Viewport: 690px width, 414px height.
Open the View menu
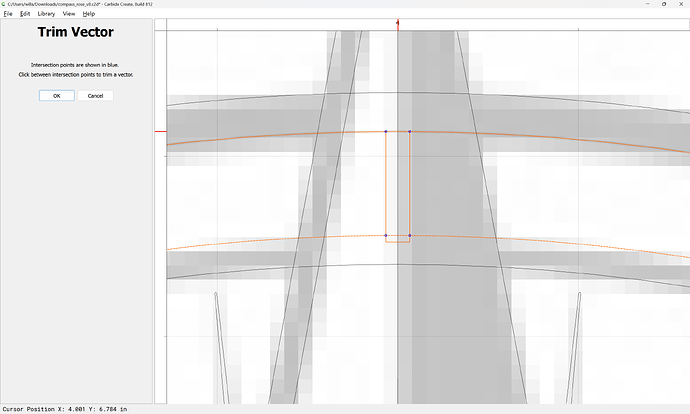68,14
